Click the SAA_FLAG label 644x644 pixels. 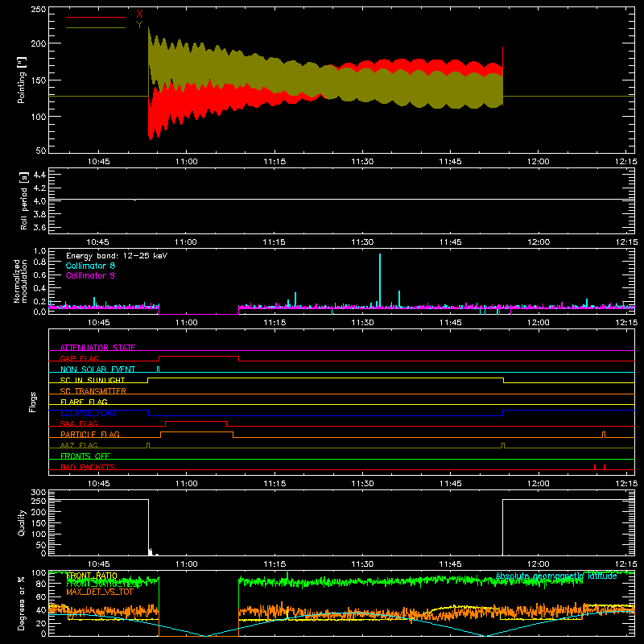point(79,423)
